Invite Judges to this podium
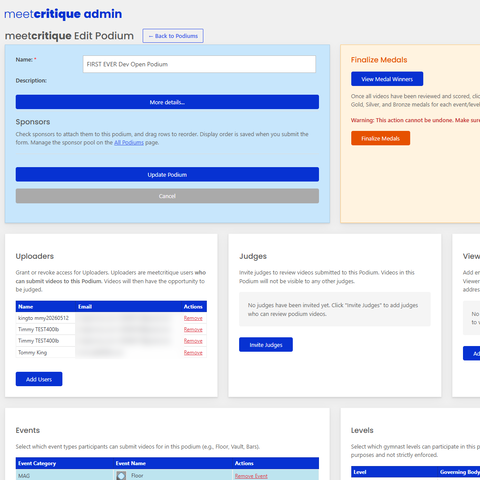The image size is (480, 480). coord(266,345)
